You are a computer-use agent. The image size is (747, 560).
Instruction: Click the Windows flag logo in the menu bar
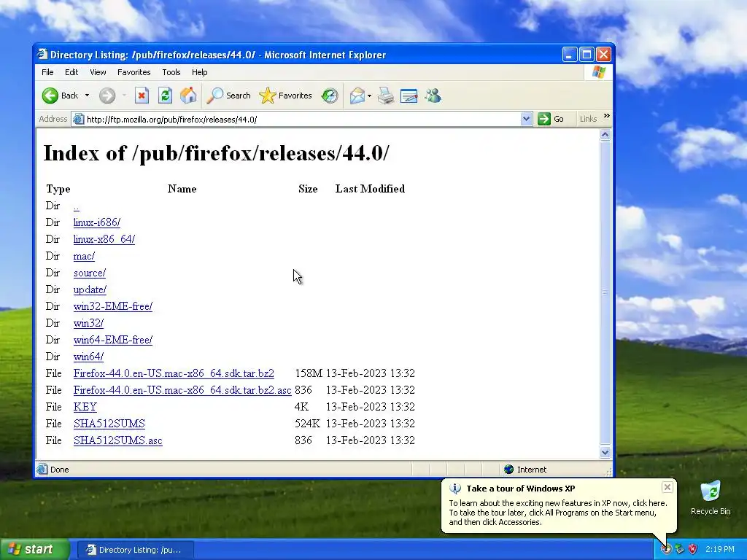(599, 72)
